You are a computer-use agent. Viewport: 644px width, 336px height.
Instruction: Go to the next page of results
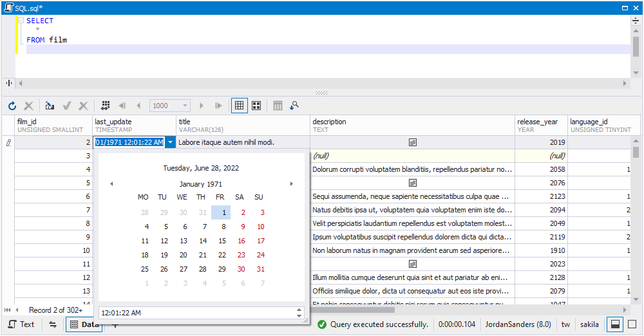coord(201,106)
